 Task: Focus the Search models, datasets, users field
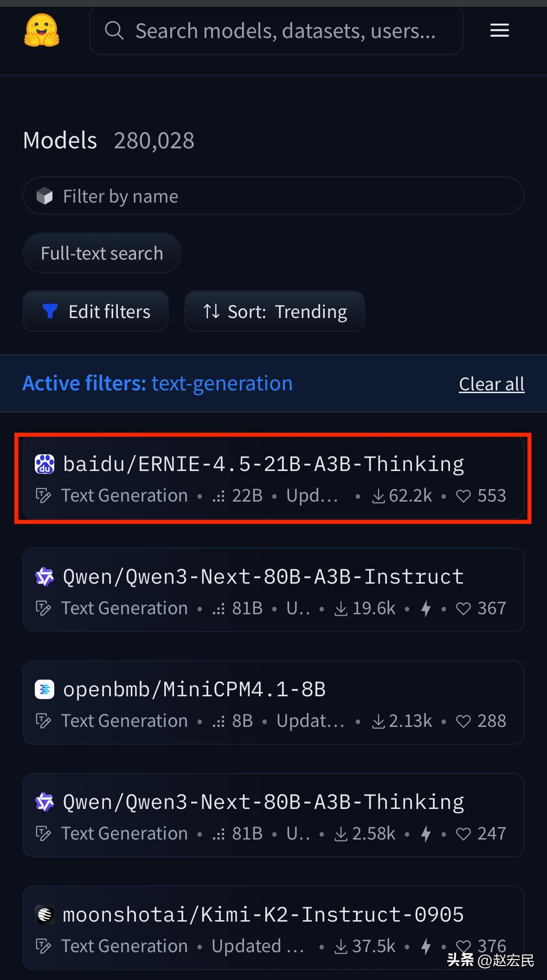pyautogui.click(x=276, y=31)
